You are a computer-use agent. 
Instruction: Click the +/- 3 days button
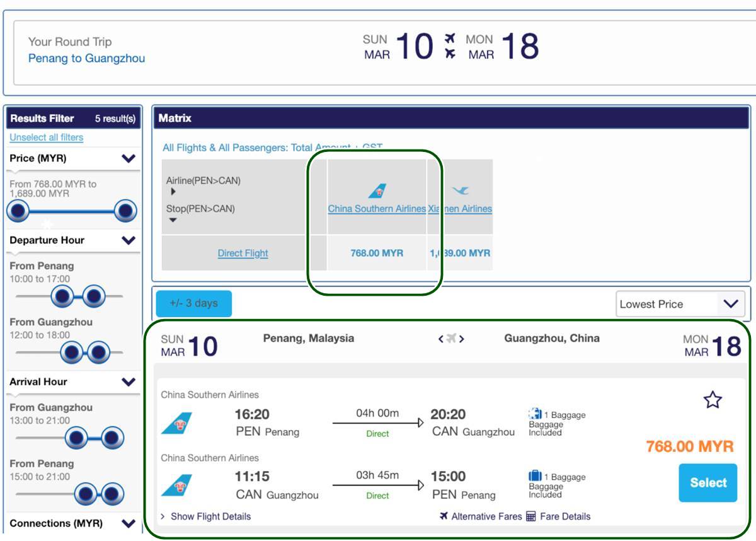tap(194, 303)
